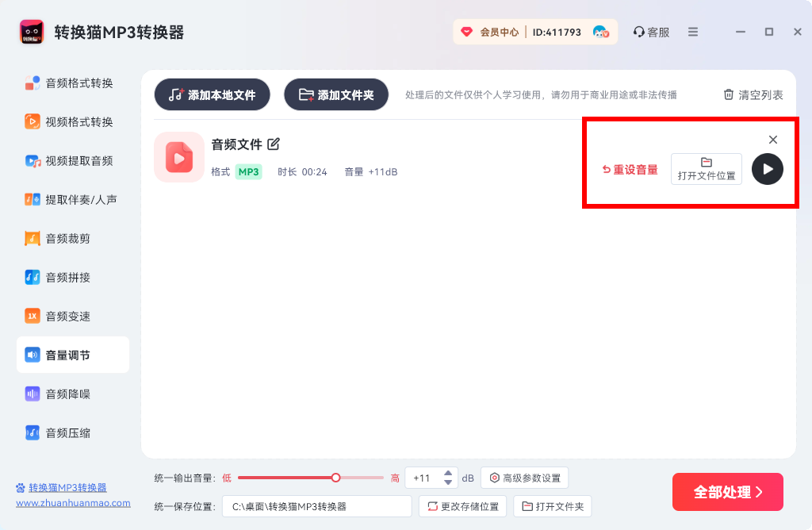The width and height of the screenshot is (812, 530).
Task: Decrease dB value with down arrow
Action: [448, 483]
